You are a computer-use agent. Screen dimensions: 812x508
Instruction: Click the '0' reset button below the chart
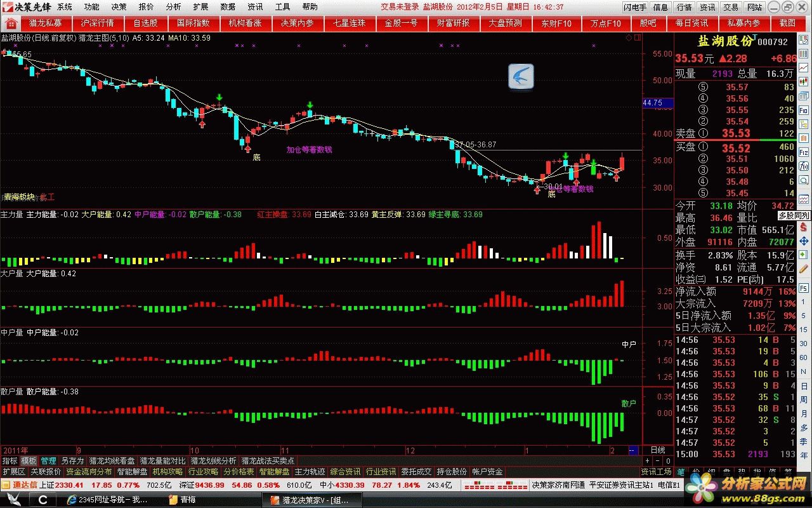pyautogui.click(x=668, y=460)
